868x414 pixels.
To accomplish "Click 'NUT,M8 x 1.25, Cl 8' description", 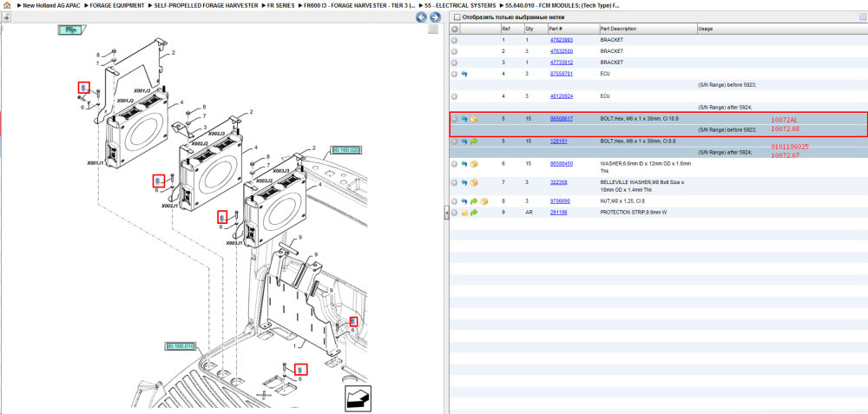I will click(x=624, y=201).
